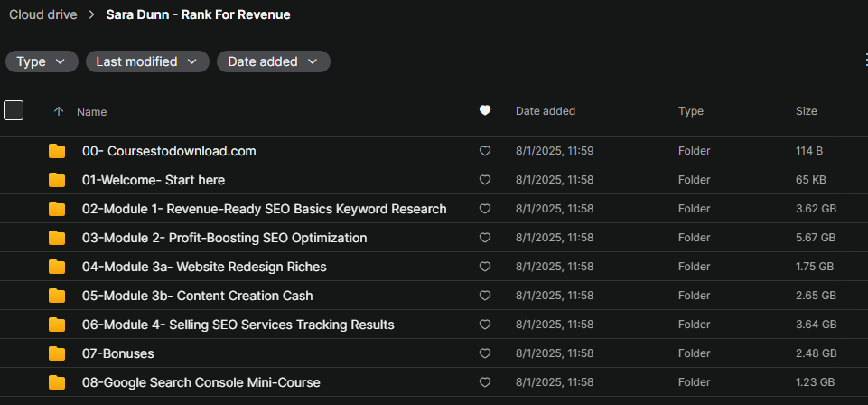Go to Cloud drive breadcrumb
868x405 pixels.
click(42, 15)
